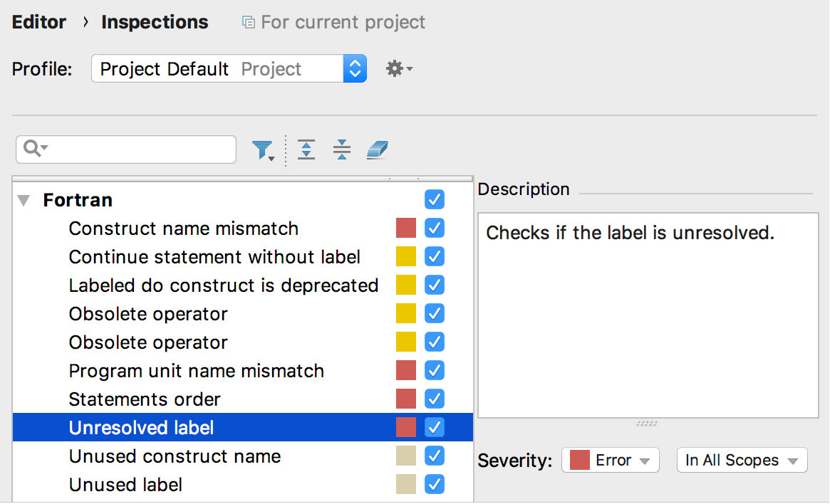Disable the Unresolved label inspection checkbox
Image resolution: width=830 pixels, height=504 pixels.
point(435,427)
